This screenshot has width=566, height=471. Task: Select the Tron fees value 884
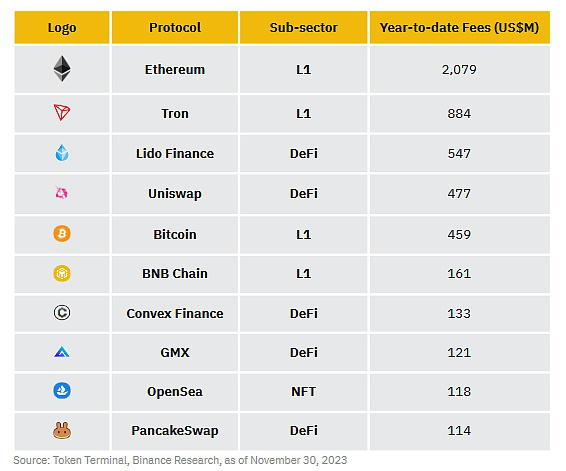[x=459, y=114]
